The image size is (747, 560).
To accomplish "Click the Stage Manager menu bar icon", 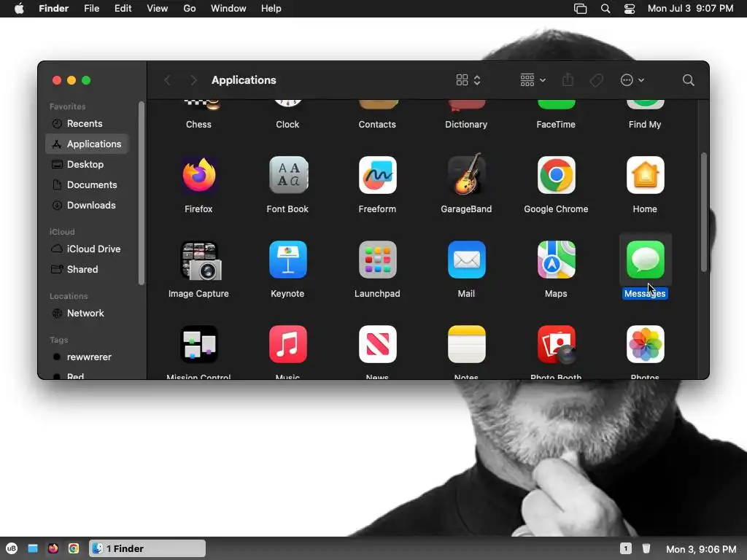I will pyautogui.click(x=580, y=9).
